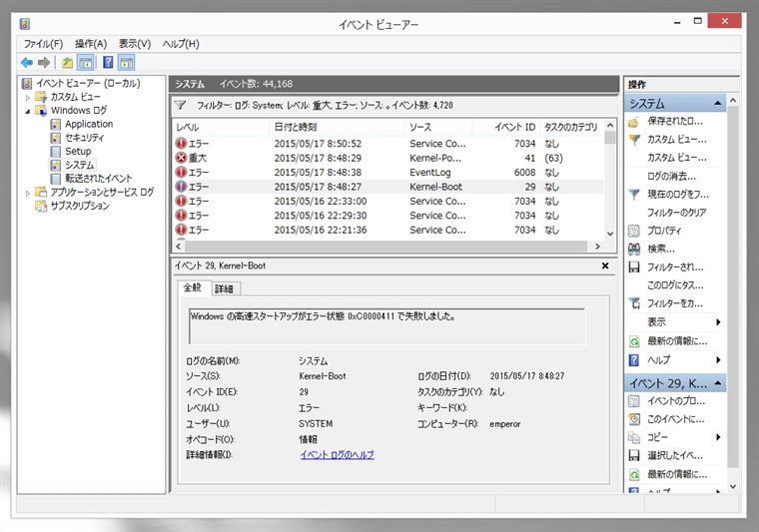Click the second カスタム ビュー... action
This screenshot has height=532, width=759.
click(677, 158)
